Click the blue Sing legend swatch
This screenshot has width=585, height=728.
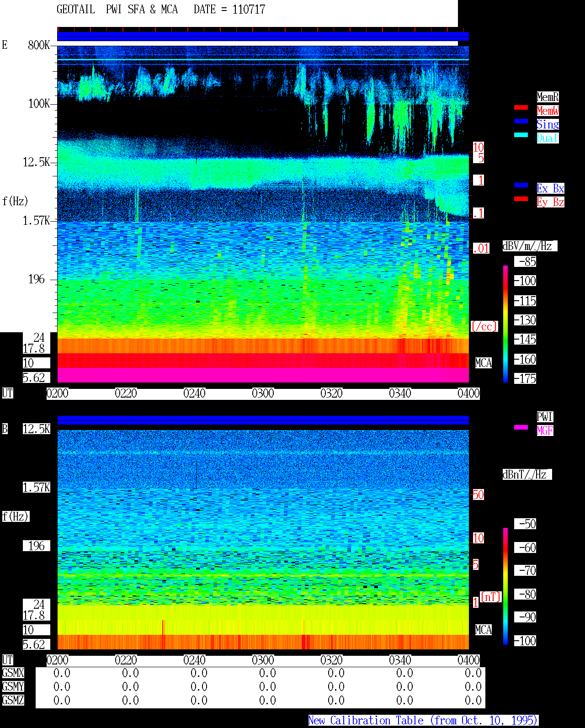(x=521, y=122)
